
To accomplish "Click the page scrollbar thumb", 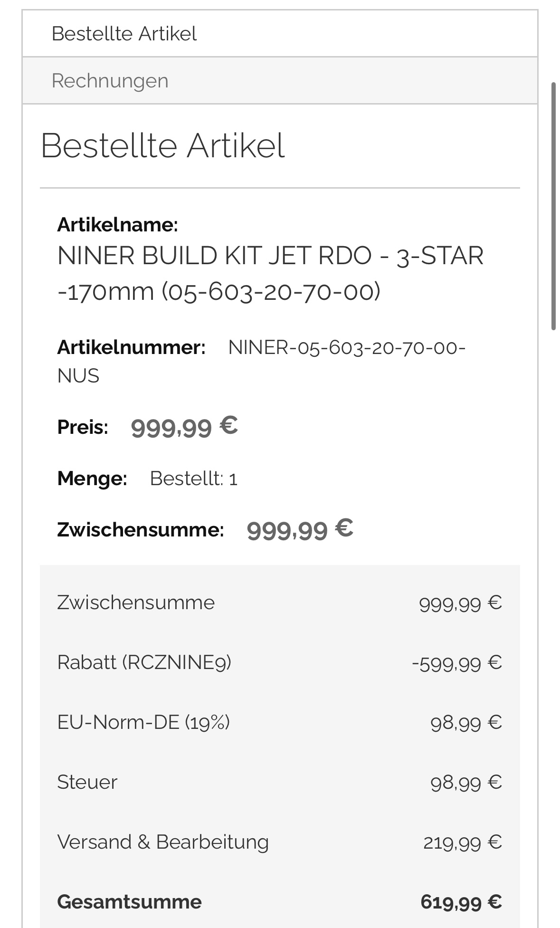I will (x=553, y=206).
